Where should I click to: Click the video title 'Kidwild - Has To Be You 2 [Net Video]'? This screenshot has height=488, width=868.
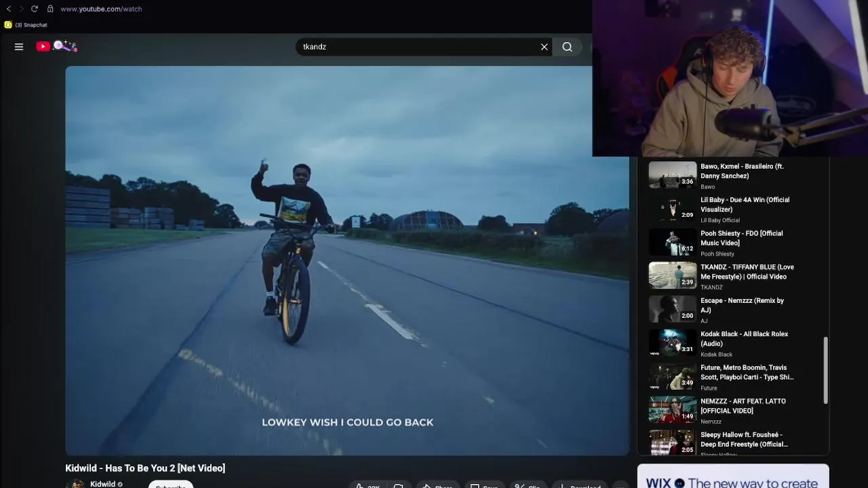pyautogui.click(x=145, y=468)
